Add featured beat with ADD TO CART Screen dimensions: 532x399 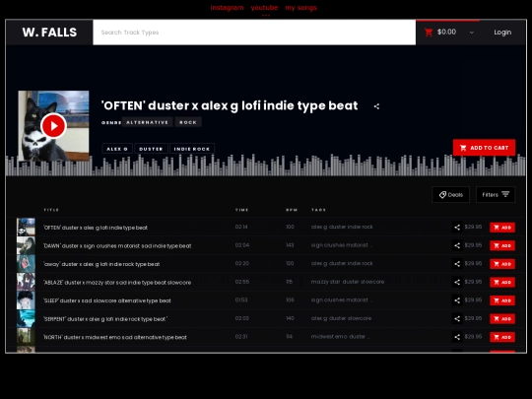484,148
